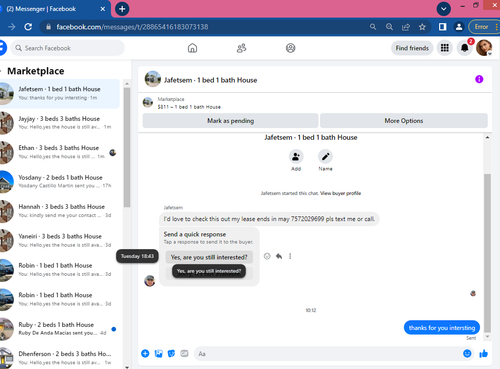Viewport: 500px width, 369px height.
Task: Click the search magnifier in address bar
Action: point(373,27)
